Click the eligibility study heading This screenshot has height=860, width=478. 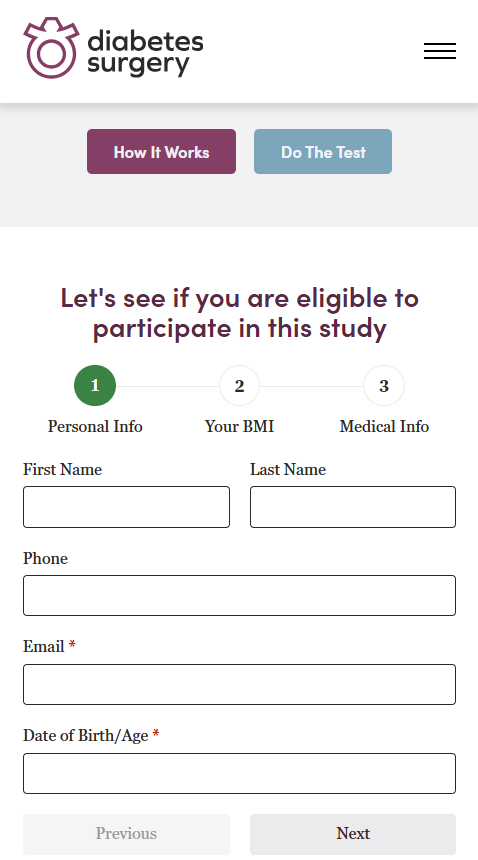pos(240,313)
